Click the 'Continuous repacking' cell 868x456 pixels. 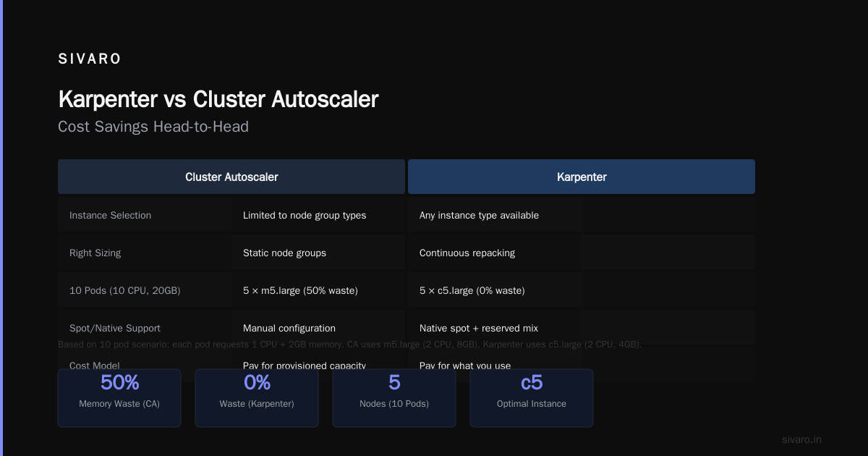click(467, 253)
